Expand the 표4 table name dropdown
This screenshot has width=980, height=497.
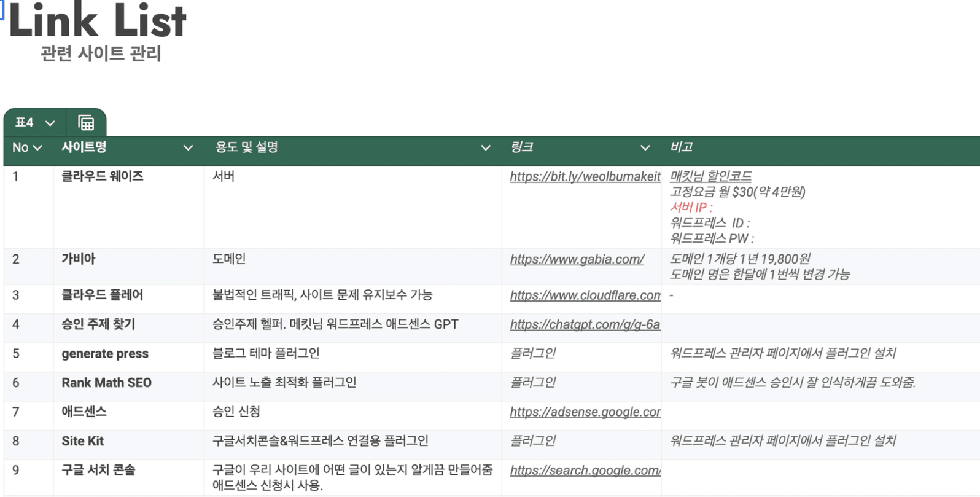point(50,123)
